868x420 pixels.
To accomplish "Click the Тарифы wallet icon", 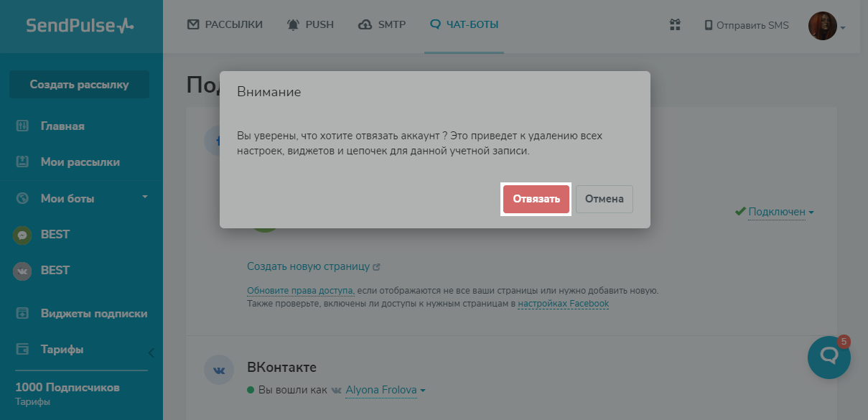I will click(22, 350).
